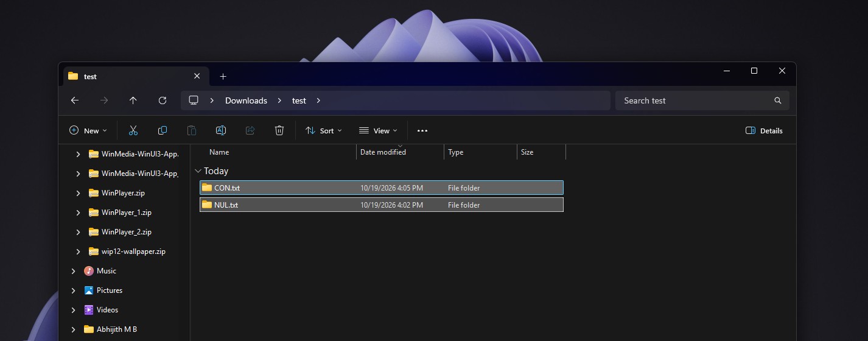The width and height of the screenshot is (868, 341).
Task: Click the wip12-wallpaper.zip archive icon
Action: tap(93, 251)
